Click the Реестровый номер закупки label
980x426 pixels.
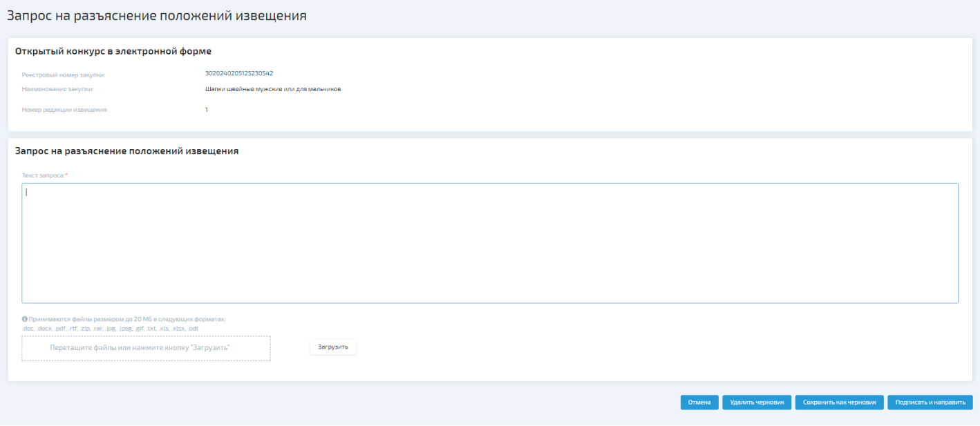(64, 75)
